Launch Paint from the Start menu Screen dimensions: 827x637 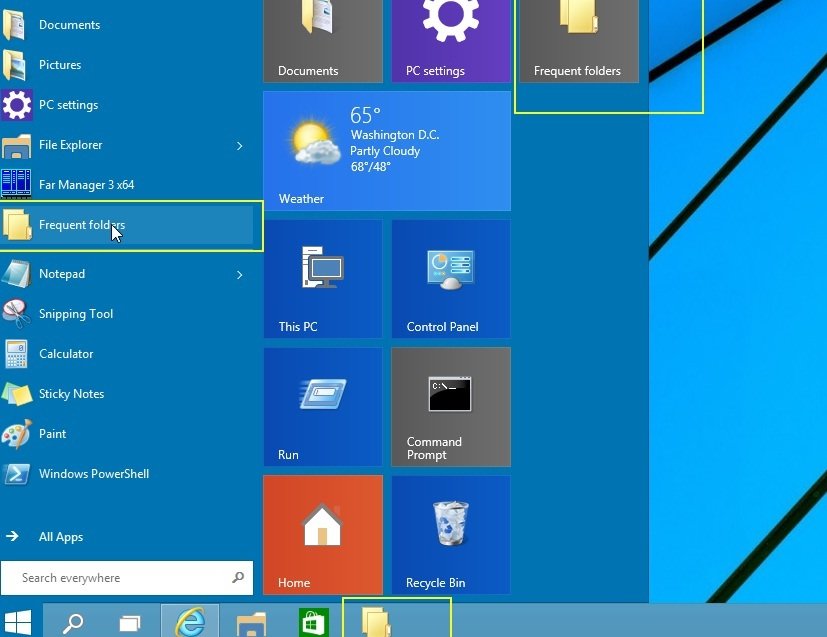coord(51,433)
